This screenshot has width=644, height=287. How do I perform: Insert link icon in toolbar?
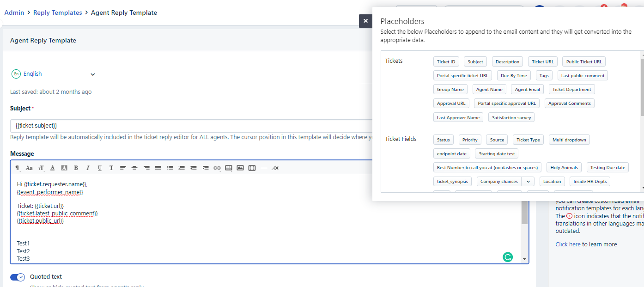(x=217, y=168)
